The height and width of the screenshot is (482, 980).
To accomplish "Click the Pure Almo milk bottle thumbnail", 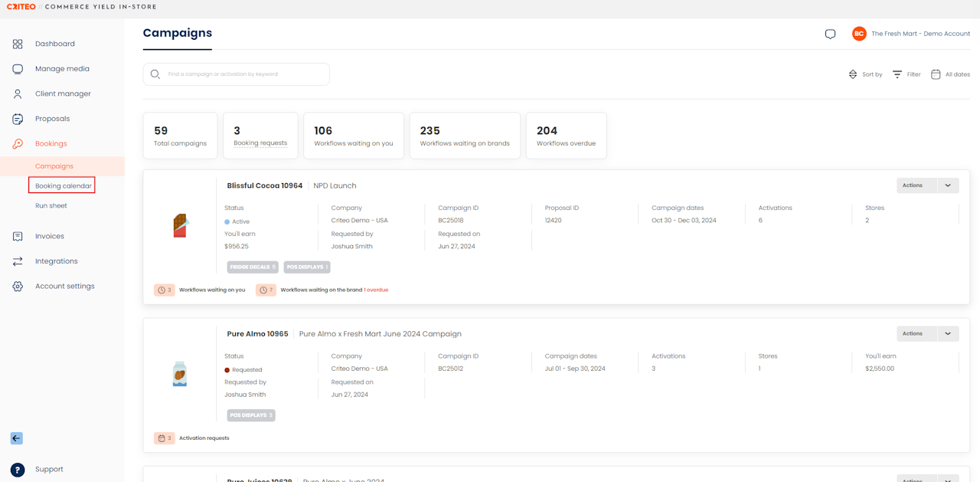I will 180,373.
